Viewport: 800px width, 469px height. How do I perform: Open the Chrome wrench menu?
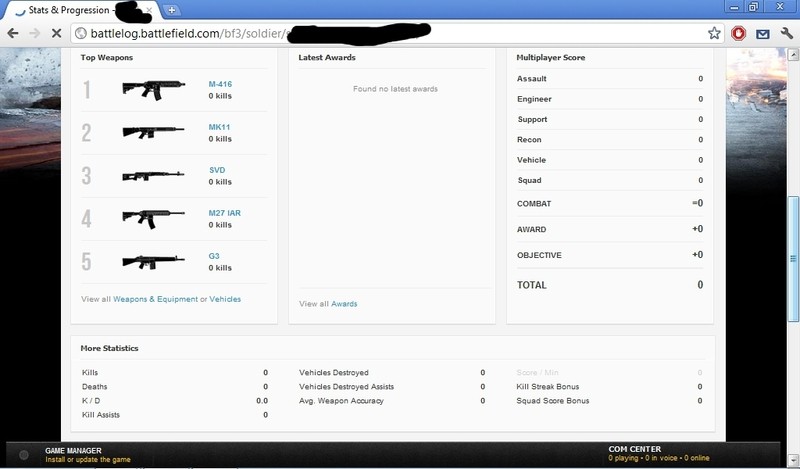[x=785, y=33]
